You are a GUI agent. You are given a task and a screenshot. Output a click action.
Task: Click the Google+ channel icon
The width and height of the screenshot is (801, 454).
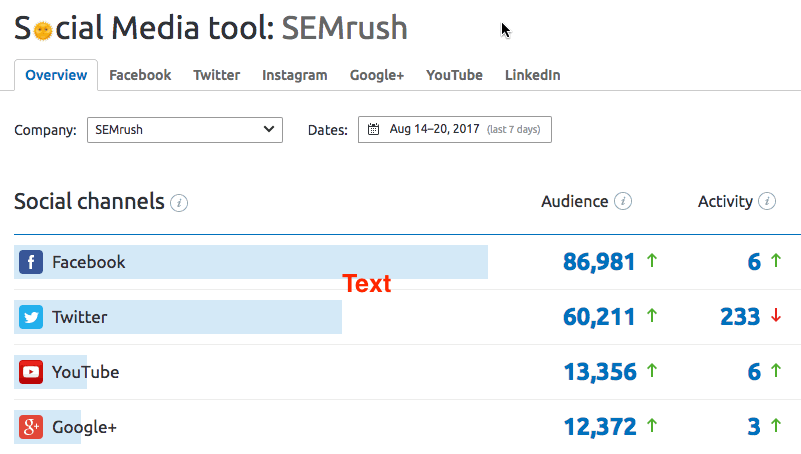[x=31, y=427]
